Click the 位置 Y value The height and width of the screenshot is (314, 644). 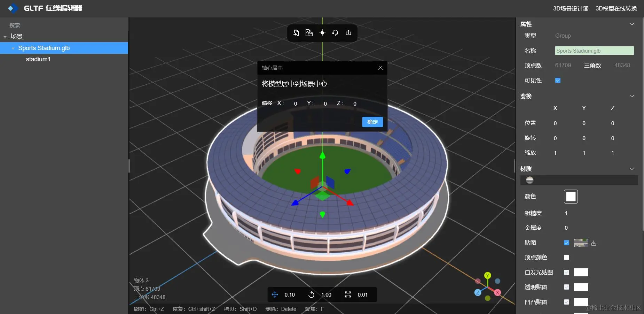click(584, 123)
